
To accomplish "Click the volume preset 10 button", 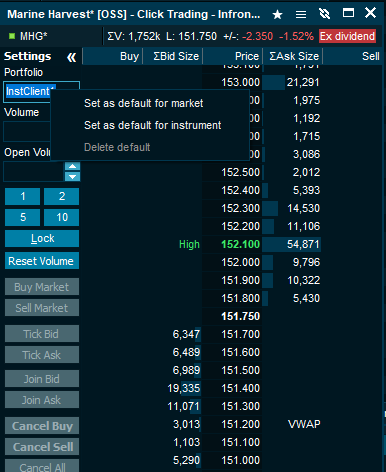I will pos(62,217).
